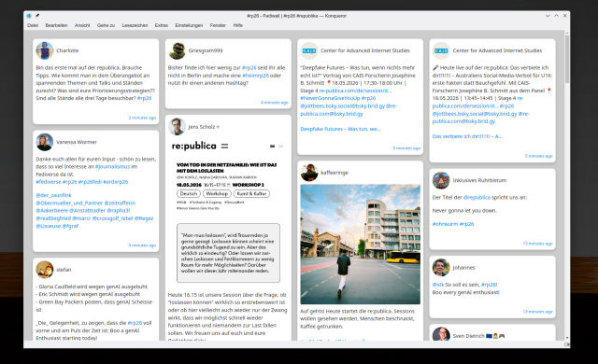Click Griesgram999's avatar picture
598x364 pixels.
click(177, 50)
